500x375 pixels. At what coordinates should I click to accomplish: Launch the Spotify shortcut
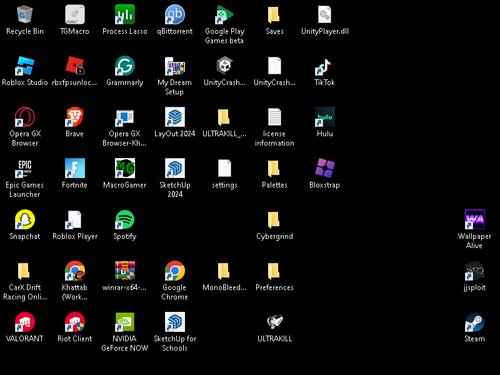(125, 220)
